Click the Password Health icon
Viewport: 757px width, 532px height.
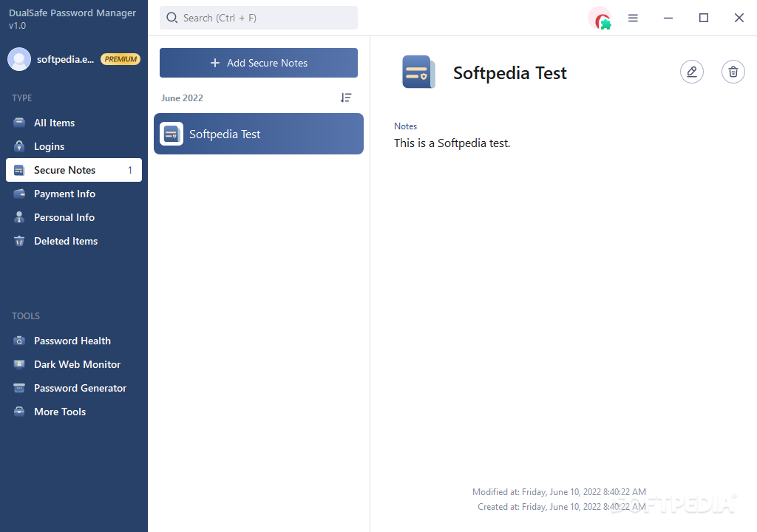pyautogui.click(x=19, y=341)
